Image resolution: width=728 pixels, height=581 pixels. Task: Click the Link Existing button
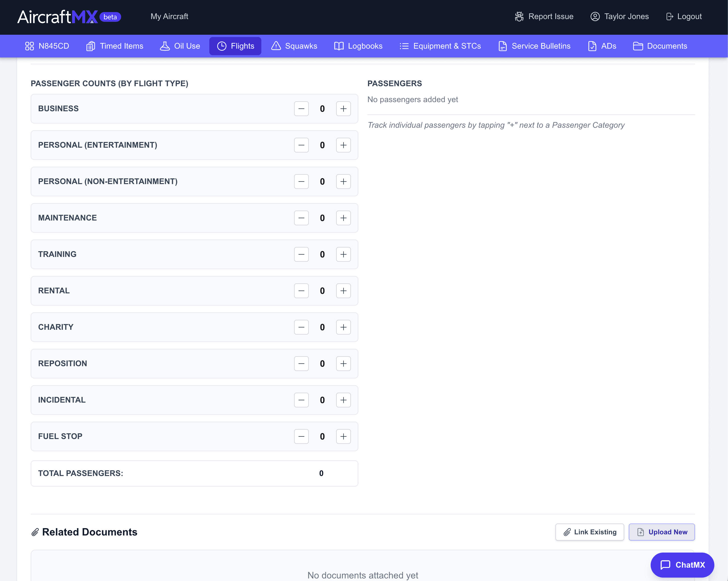pos(590,532)
